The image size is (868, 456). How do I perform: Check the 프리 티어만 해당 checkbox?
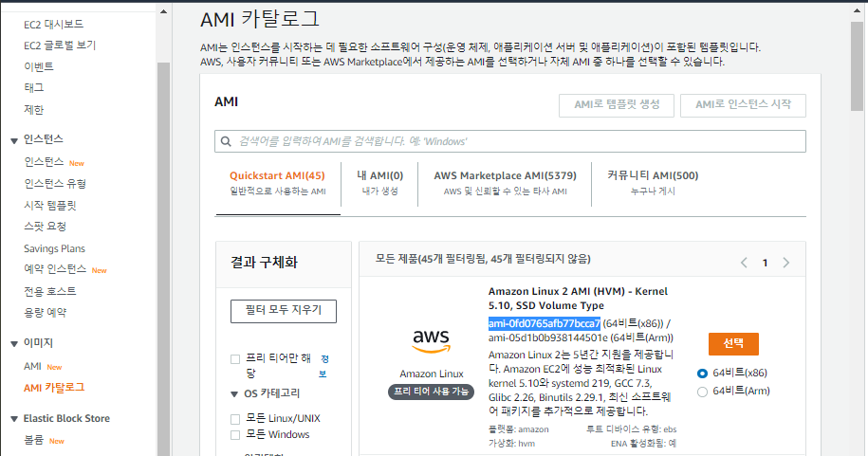tap(235, 359)
